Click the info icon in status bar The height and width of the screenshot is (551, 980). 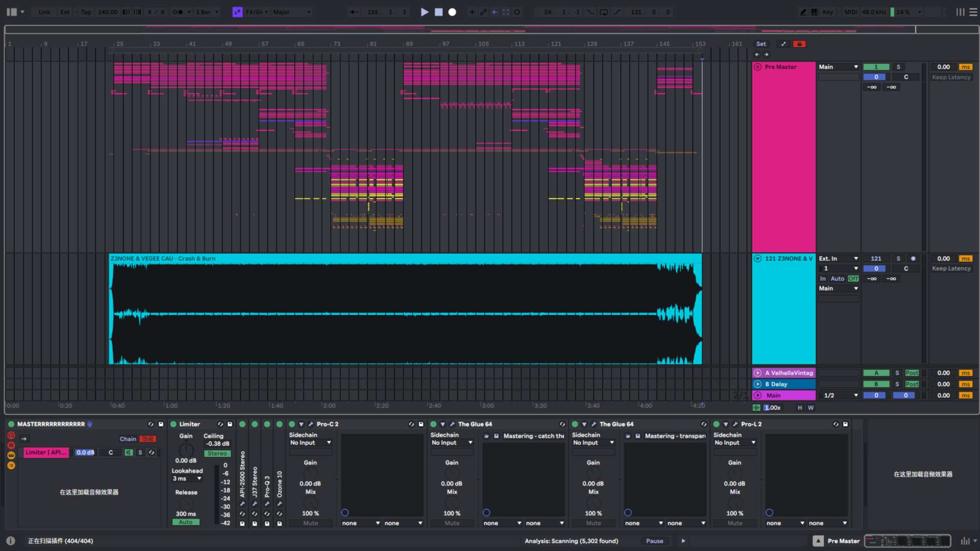(10, 541)
